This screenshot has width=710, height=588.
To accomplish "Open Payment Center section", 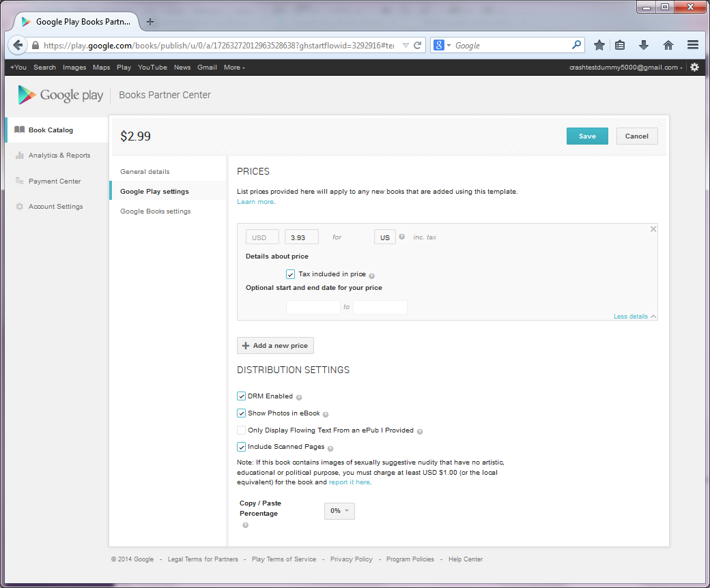I will (x=55, y=181).
